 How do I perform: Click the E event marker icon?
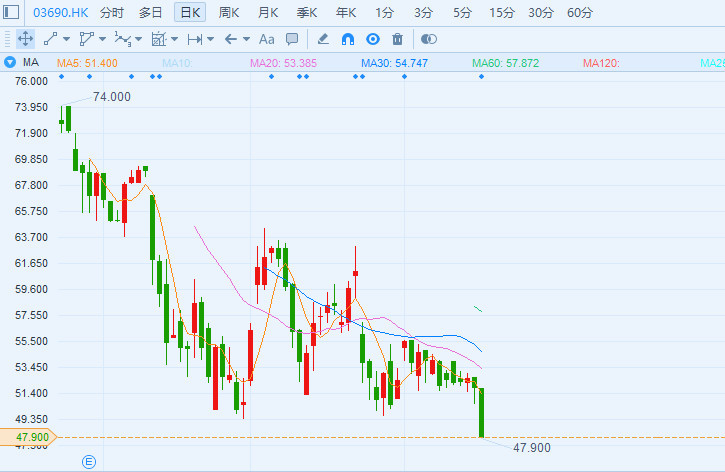coord(89,461)
